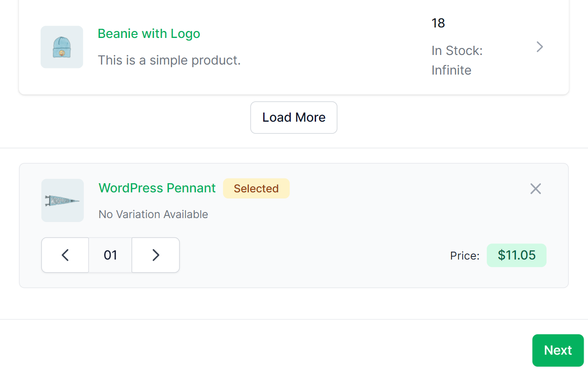Image resolution: width=588 pixels, height=376 pixels.
Task: Click the Beanie price value 18
Action: pyautogui.click(x=438, y=23)
